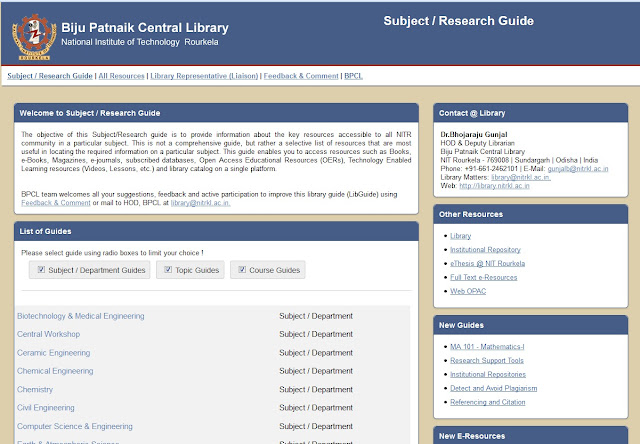Click New E-Resources panel header
Image resolution: width=640 pixels, height=444 pixels.
531,435
